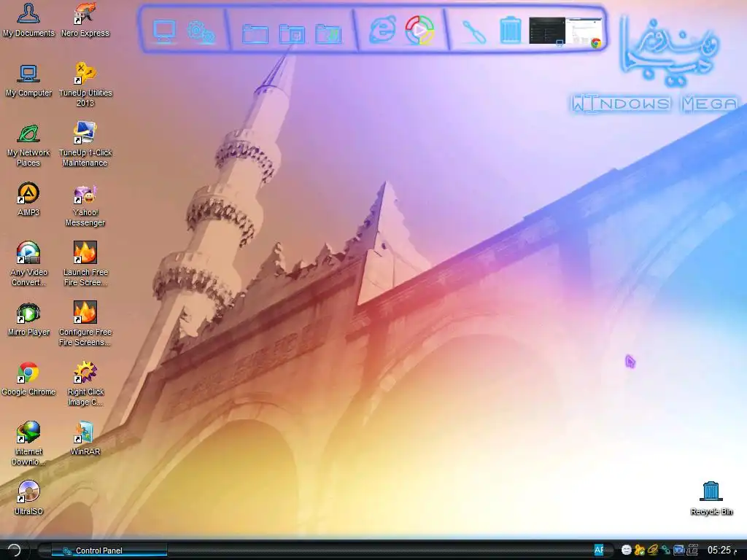Open the Start orb on taskbar

pyautogui.click(x=13, y=550)
